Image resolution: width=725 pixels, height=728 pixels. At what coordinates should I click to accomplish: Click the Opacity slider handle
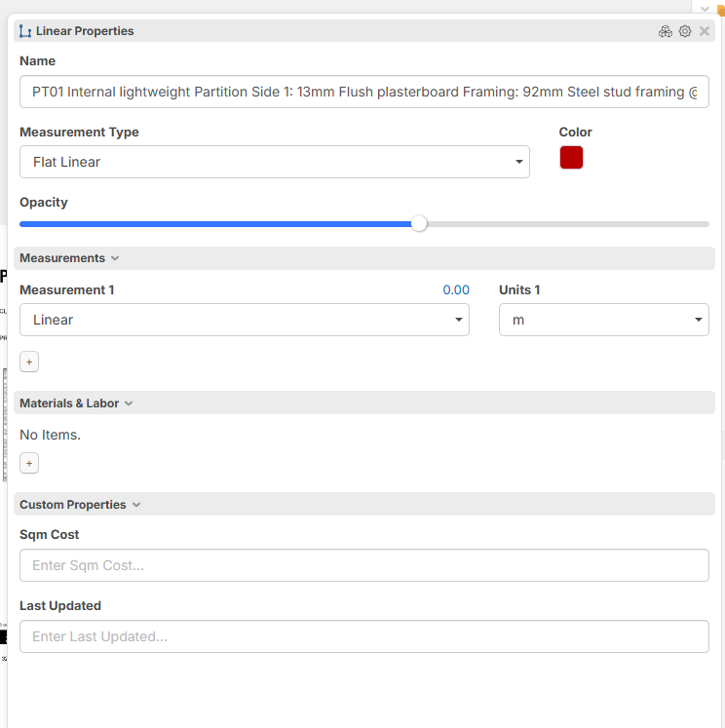coord(419,223)
